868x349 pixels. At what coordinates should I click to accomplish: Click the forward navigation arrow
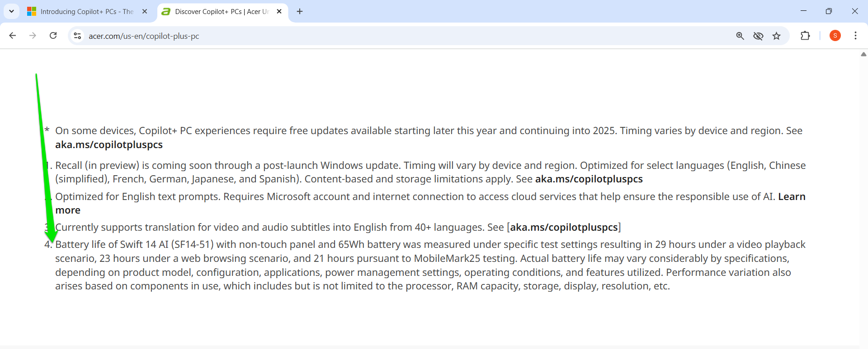(33, 36)
